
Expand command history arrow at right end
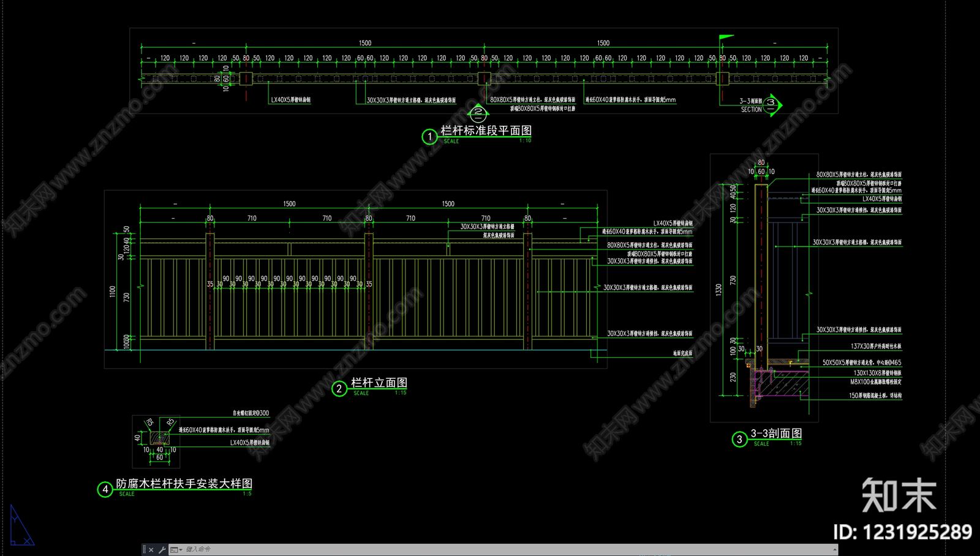835,550
